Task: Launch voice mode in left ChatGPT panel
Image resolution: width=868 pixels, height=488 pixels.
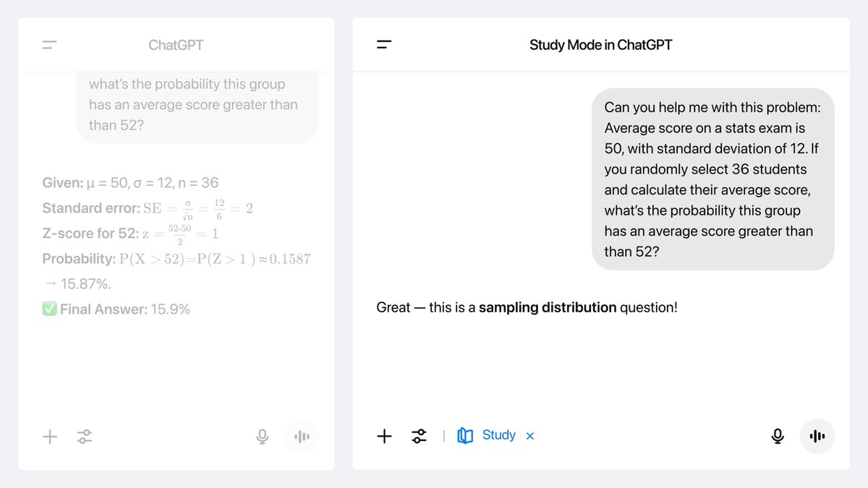Action: tap(302, 437)
